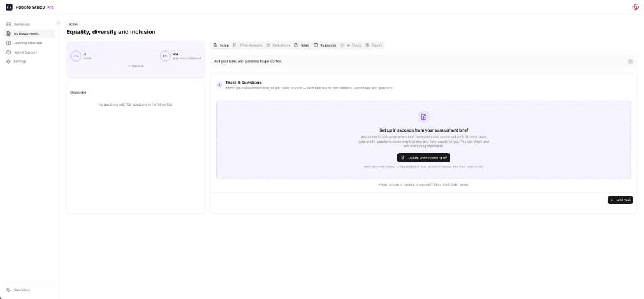The height and width of the screenshot is (299, 644).
Task: Go to Dashboard in the sidebar
Action: coord(29,25)
